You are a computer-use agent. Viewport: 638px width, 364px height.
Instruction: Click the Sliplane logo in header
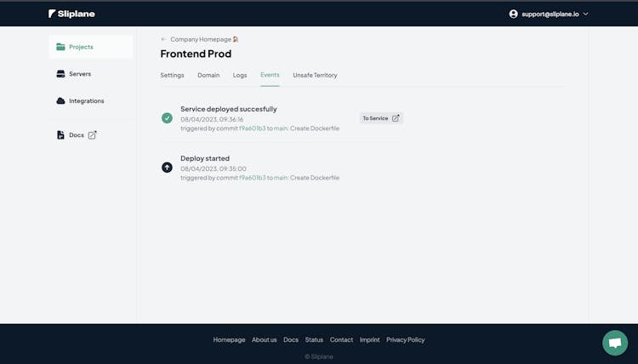(71, 14)
